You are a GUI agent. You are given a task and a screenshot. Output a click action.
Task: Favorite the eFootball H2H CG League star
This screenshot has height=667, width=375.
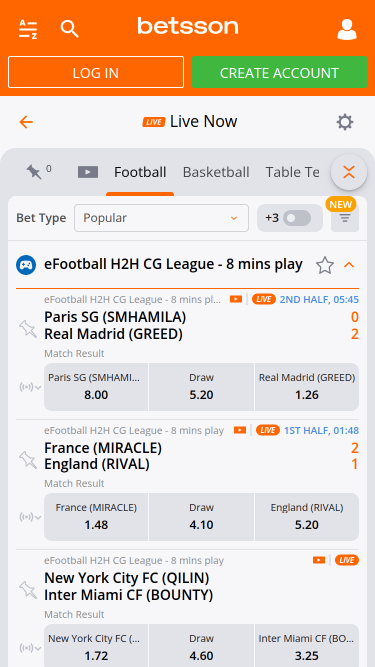(325, 265)
